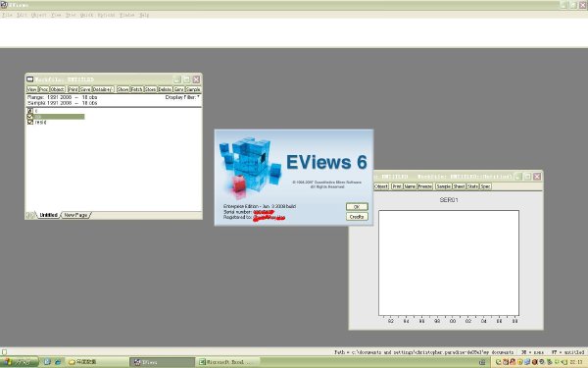Click Delete button in Workfile toolbar
This screenshot has height=368, width=588.
pos(165,89)
